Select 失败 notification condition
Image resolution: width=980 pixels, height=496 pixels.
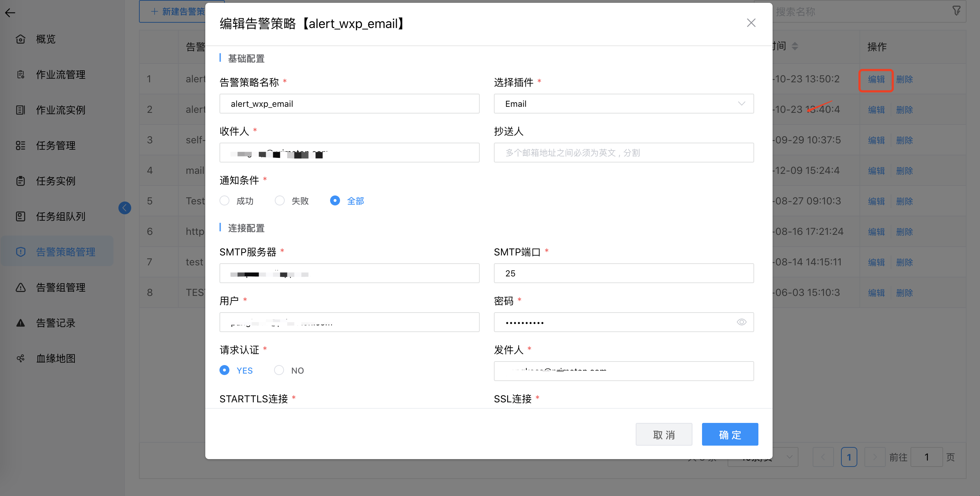click(x=280, y=200)
